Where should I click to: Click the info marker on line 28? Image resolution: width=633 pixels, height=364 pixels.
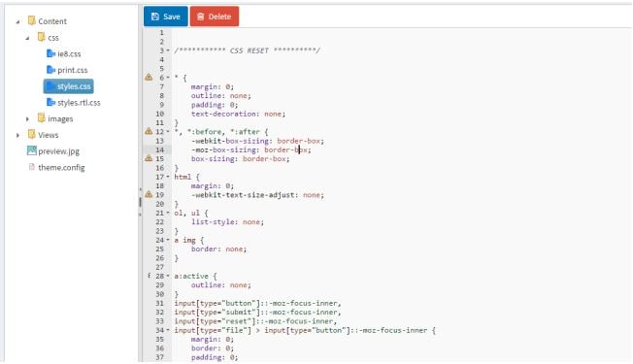[x=149, y=276]
